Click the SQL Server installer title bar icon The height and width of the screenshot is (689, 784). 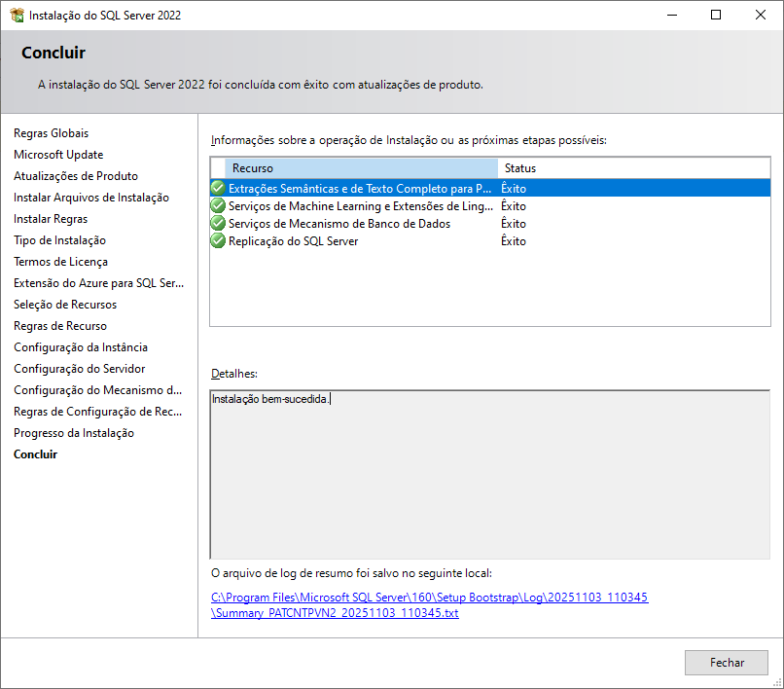17,15
